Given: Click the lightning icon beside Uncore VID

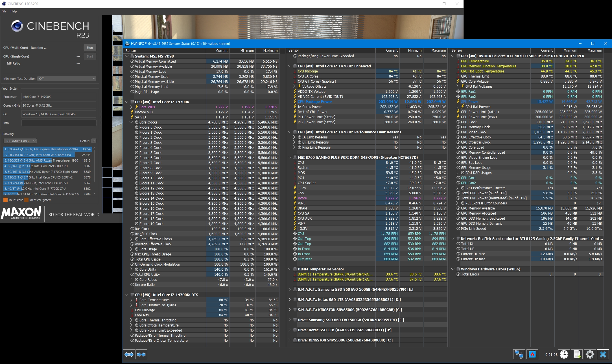Looking at the screenshot, I should (x=132, y=112).
